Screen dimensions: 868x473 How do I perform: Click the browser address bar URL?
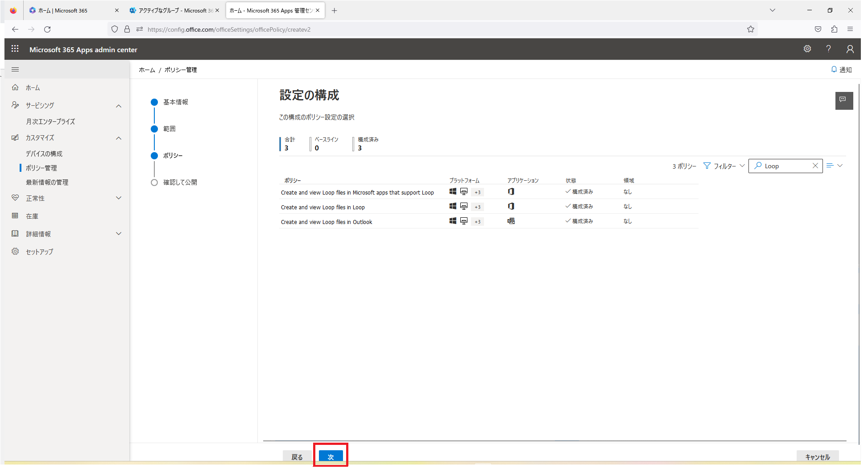click(229, 29)
